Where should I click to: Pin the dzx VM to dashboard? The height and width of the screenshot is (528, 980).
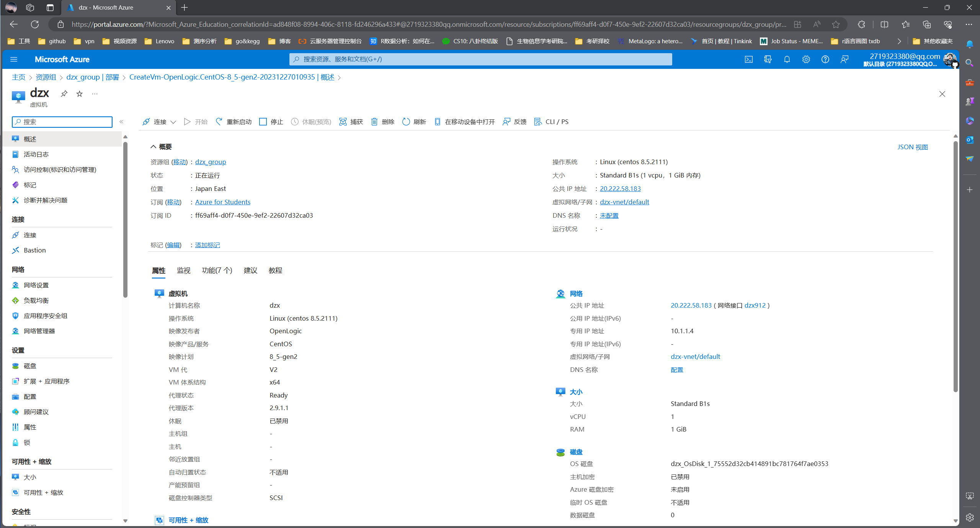coord(64,93)
